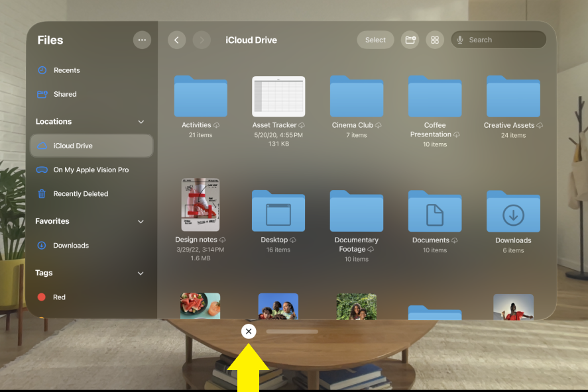Click the "24 items" text under Creative Assets

(513, 135)
